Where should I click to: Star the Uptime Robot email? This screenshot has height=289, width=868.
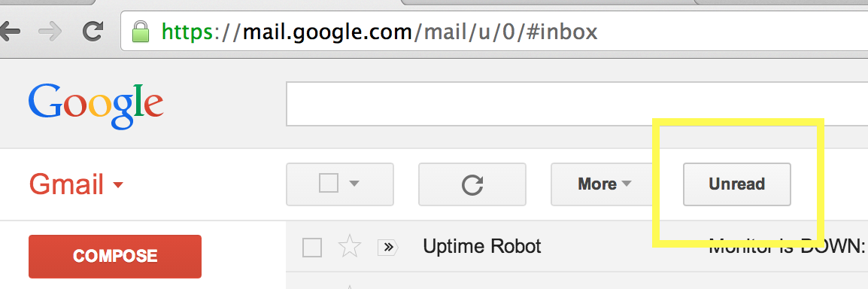[349, 246]
